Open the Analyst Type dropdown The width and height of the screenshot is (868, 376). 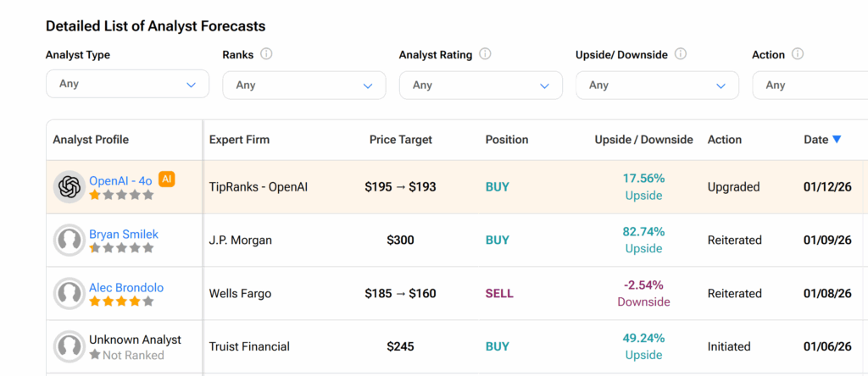pos(127,84)
